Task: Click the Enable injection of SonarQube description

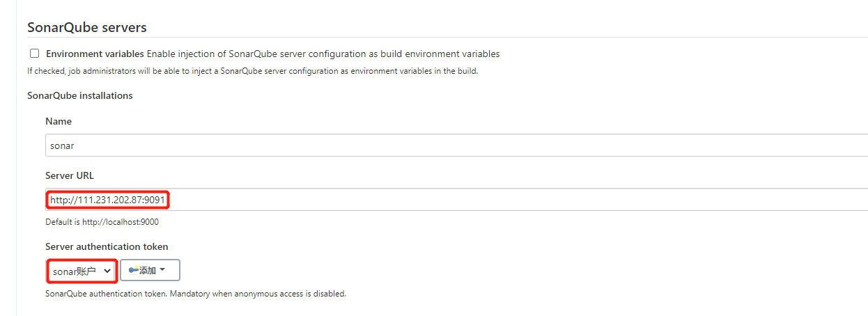Action: [x=323, y=54]
